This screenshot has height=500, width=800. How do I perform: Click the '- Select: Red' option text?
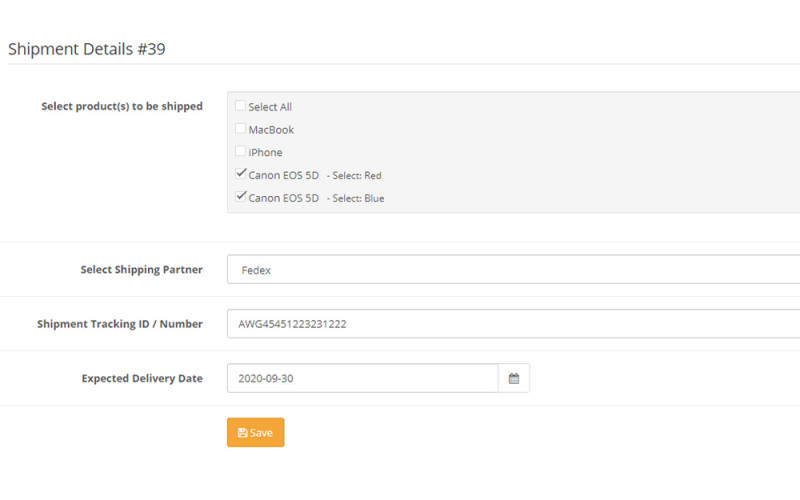click(x=354, y=176)
